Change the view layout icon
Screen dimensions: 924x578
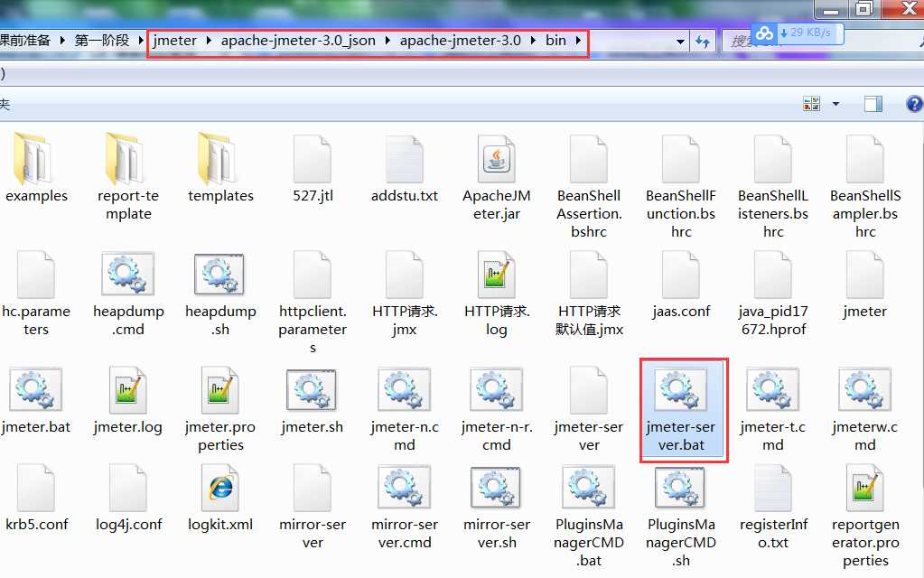[x=811, y=104]
